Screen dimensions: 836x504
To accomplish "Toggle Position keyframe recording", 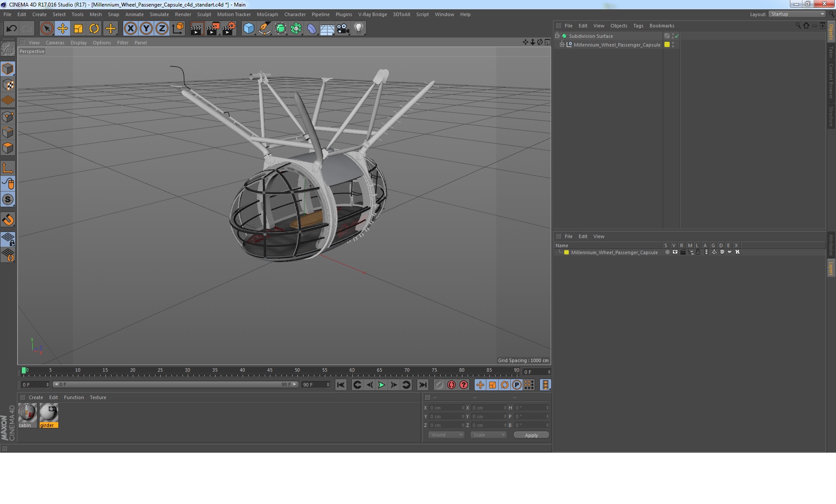I will 480,385.
